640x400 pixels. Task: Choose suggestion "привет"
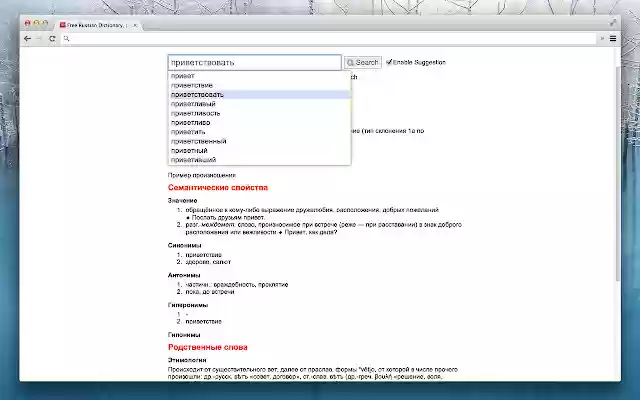coord(259,76)
